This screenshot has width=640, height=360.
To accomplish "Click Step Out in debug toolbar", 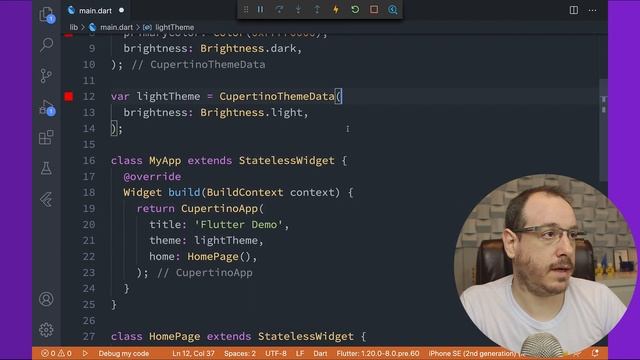I will (317, 9).
